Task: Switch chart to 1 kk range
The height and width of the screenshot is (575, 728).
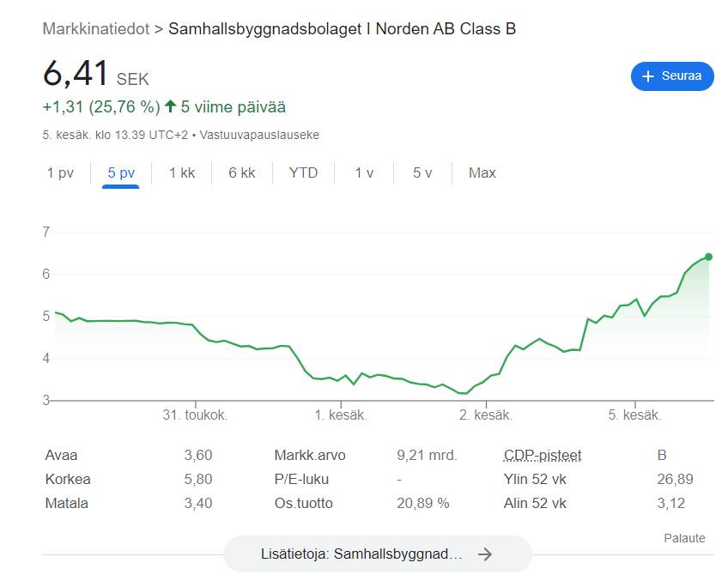Action: pos(182,173)
